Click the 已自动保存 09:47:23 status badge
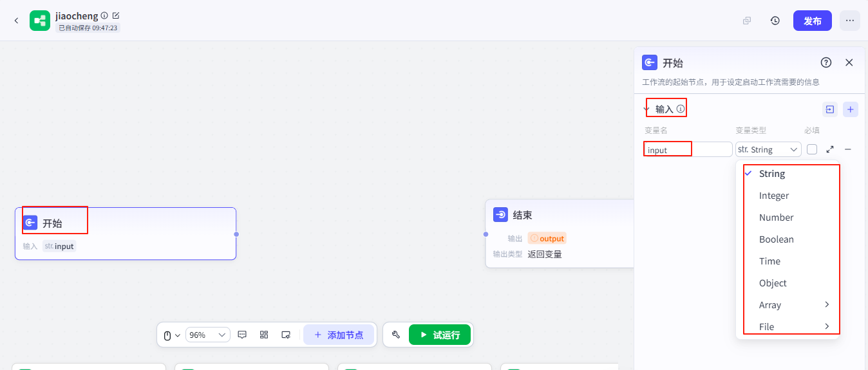Screen dimensions: 868x370 [88, 28]
